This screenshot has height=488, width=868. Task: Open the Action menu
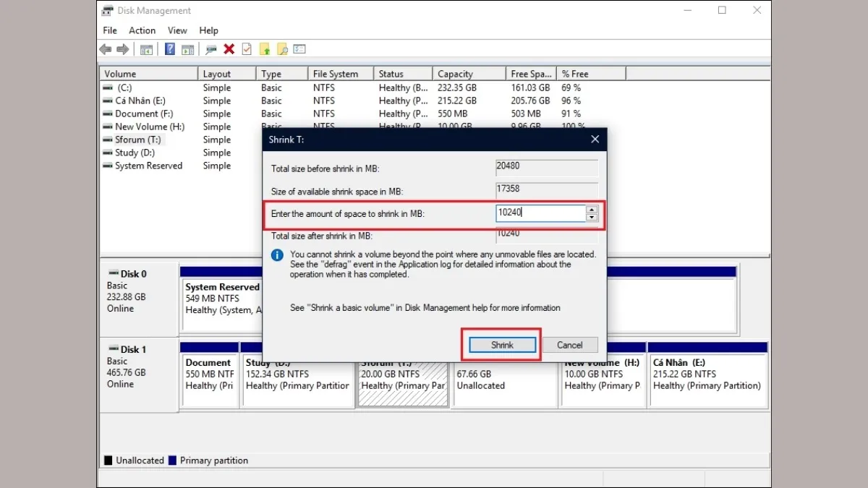click(x=142, y=30)
